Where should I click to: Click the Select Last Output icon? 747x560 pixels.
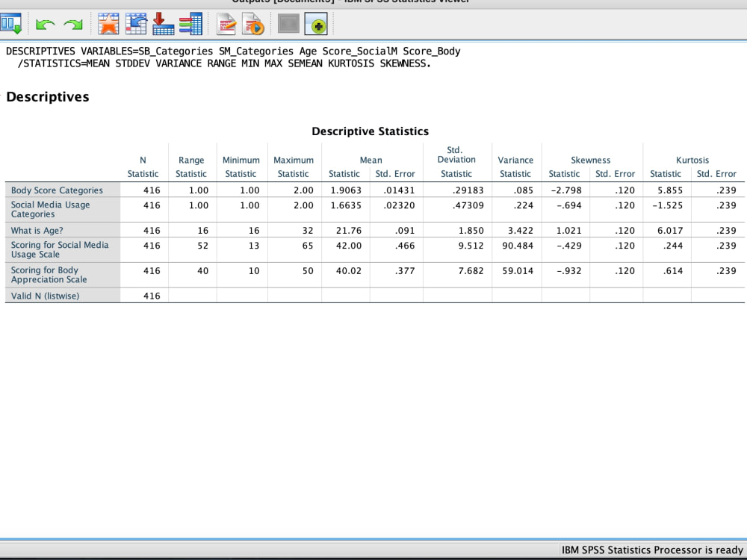[288, 23]
